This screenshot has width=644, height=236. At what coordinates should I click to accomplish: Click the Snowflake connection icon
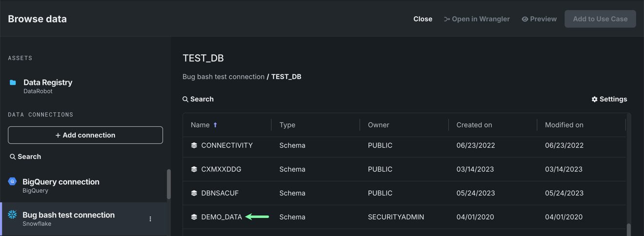(x=13, y=215)
